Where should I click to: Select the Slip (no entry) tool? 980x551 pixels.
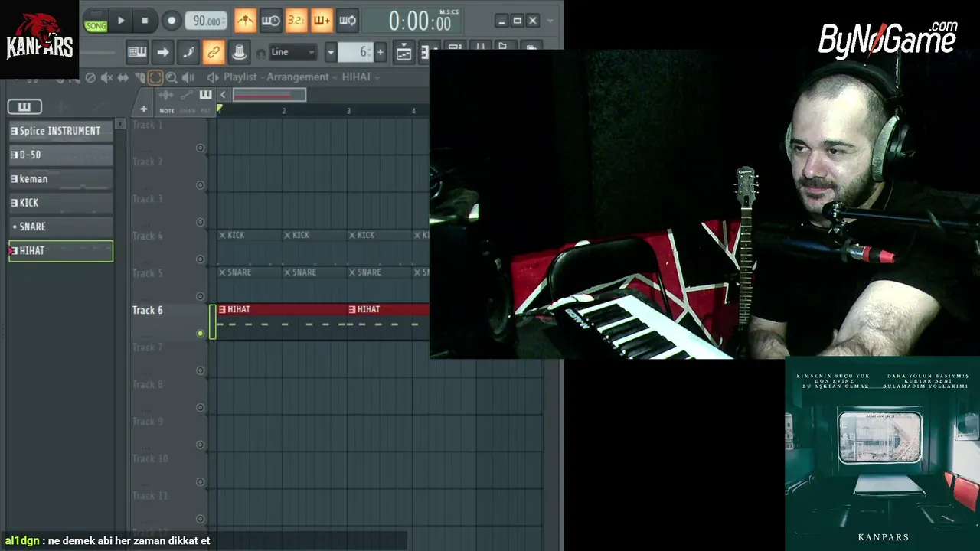tap(90, 77)
